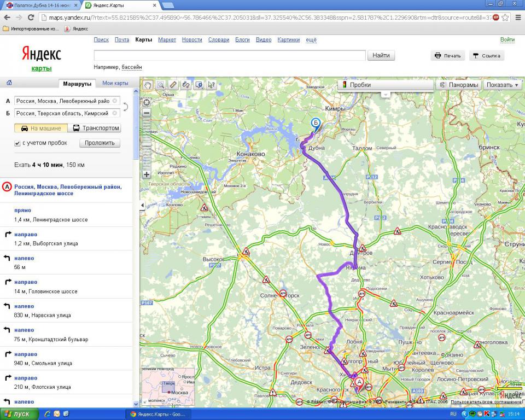Zoom in with the plus button

pyautogui.click(x=147, y=174)
